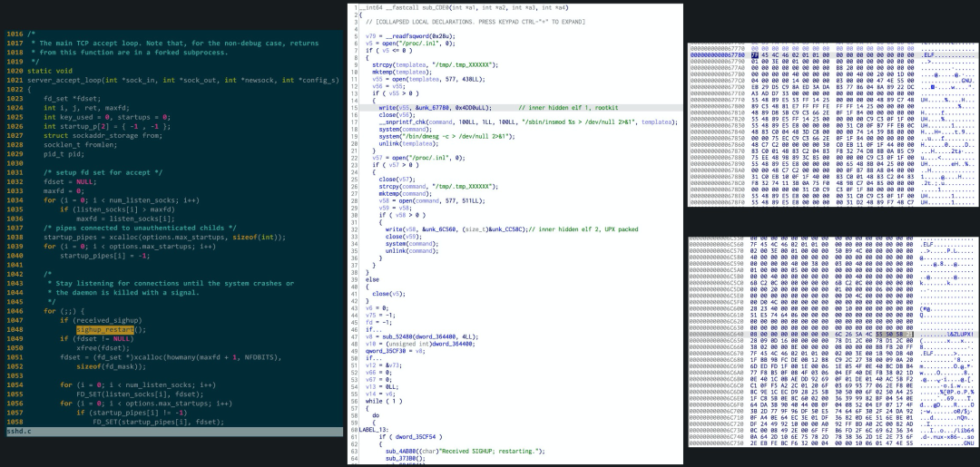This screenshot has width=980, height=467.
Task: Click the selected 7F byte in top hex dump
Action: [754, 55]
